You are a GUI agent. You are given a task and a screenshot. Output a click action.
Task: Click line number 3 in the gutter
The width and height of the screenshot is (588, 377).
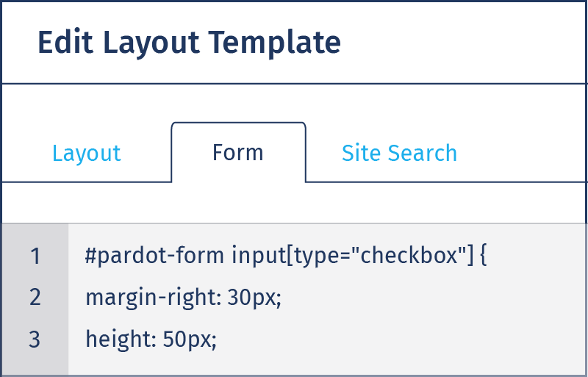coord(35,339)
